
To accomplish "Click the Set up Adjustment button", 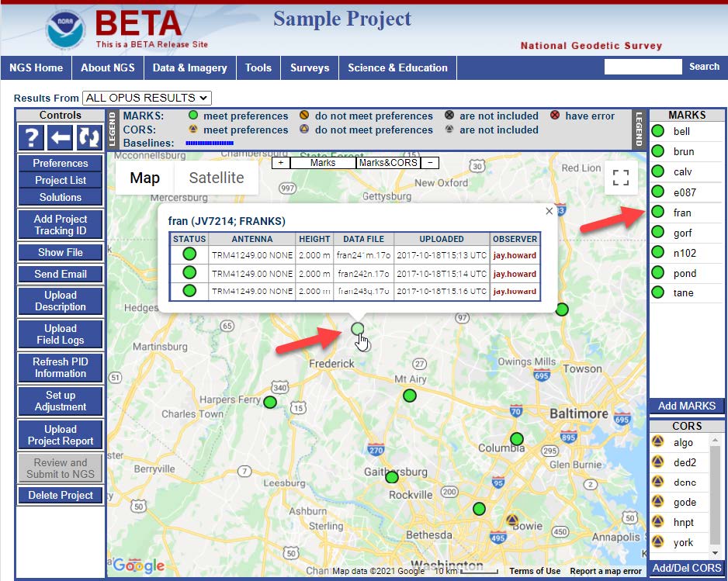I will tap(61, 401).
